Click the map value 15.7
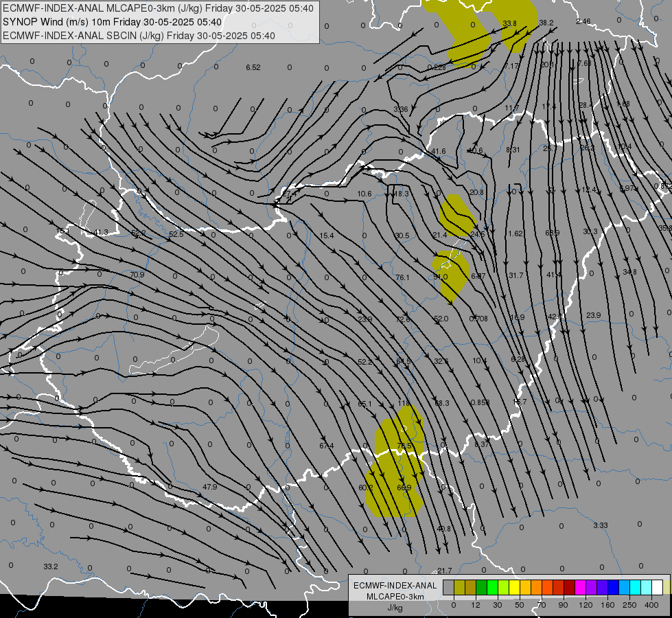Image resolution: width=672 pixels, height=618 pixels. tap(520, 402)
